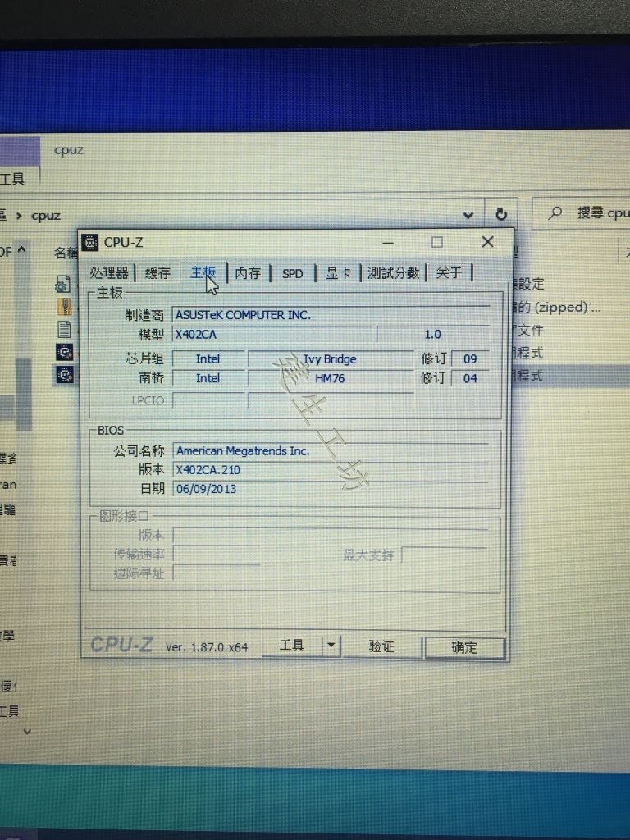Select the X402CA model field

click(x=272, y=335)
